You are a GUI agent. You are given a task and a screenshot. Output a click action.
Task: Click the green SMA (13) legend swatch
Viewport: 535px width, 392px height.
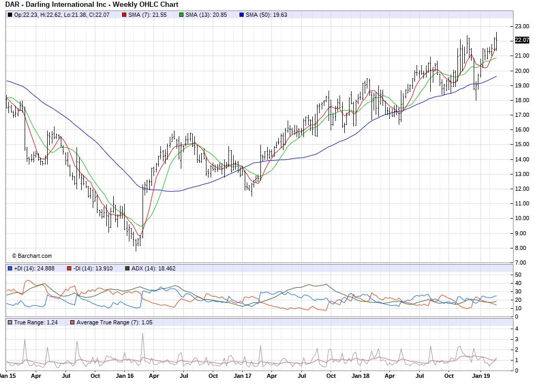[181, 15]
